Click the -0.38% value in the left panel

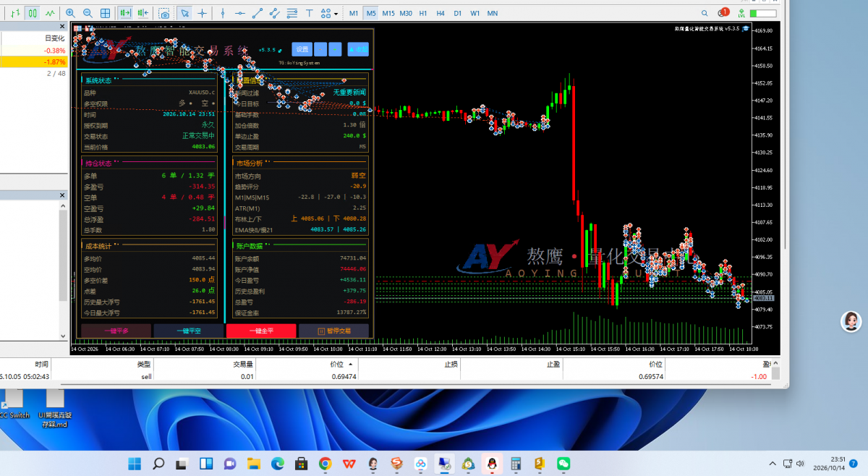tap(54, 51)
